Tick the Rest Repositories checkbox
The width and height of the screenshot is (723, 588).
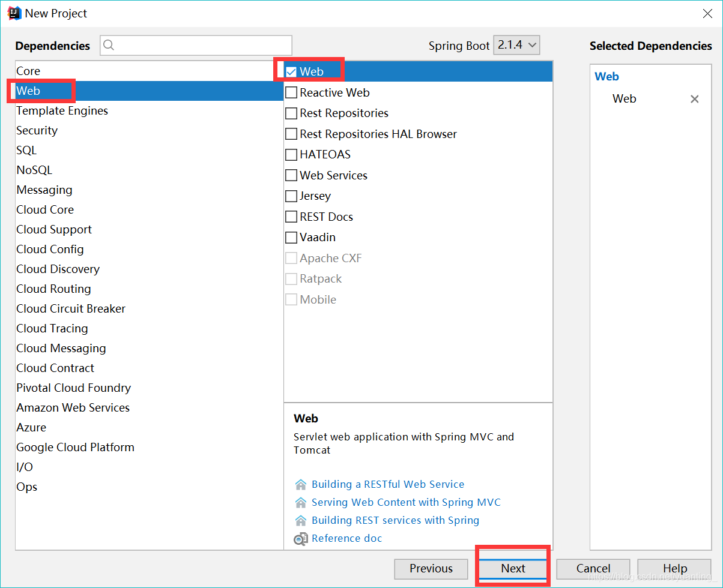(x=291, y=113)
